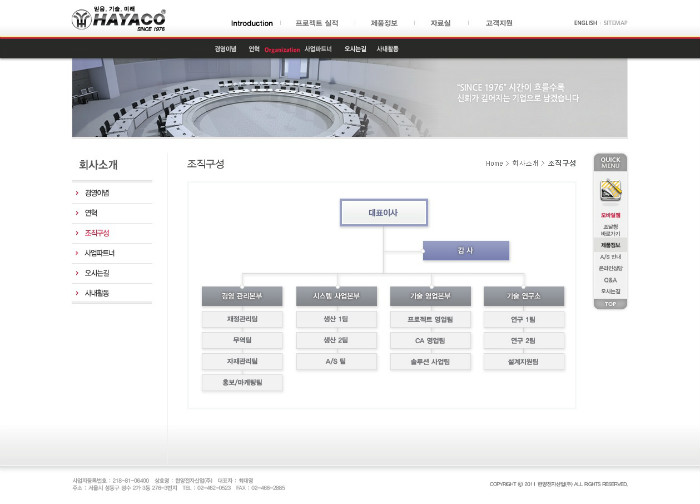700x504 pixels.
Task: Click the 생산 1팀 team box
Action: click(x=336, y=319)
